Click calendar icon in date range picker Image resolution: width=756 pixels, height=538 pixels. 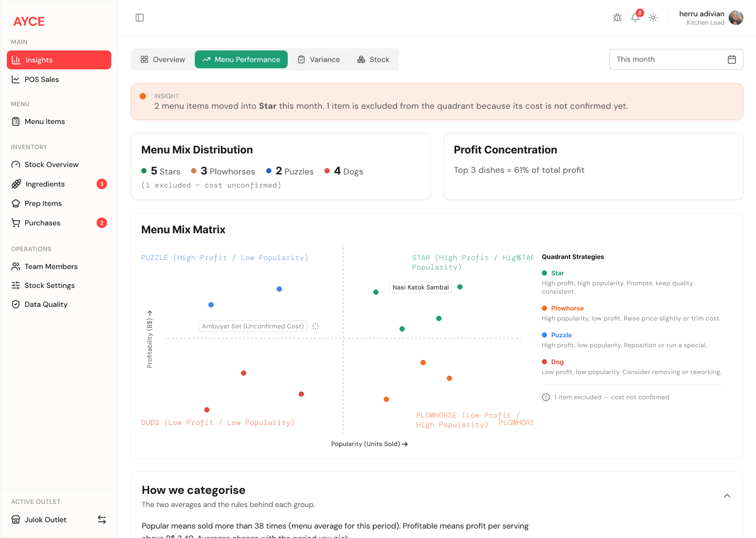pos(732,59)
